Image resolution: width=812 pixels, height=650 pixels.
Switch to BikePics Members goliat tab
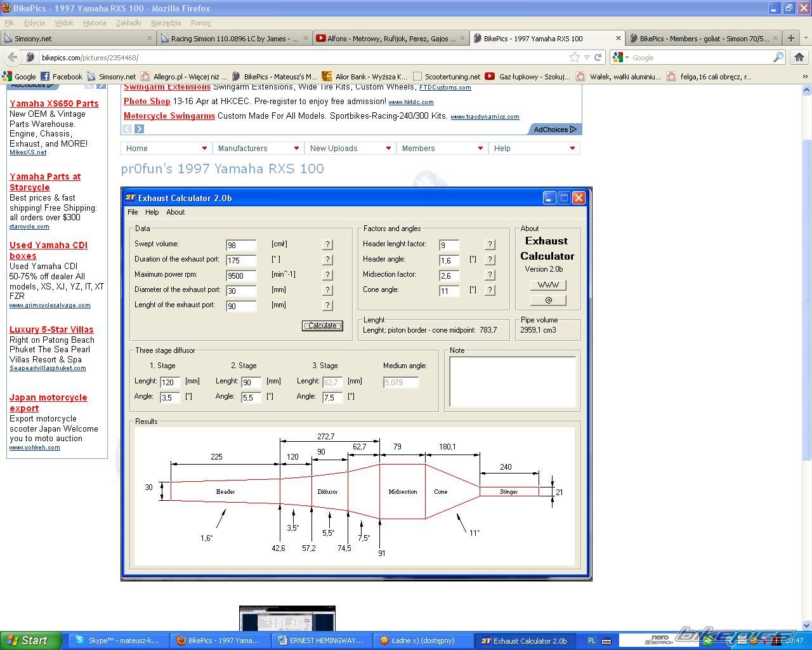[x=703, y=38]
